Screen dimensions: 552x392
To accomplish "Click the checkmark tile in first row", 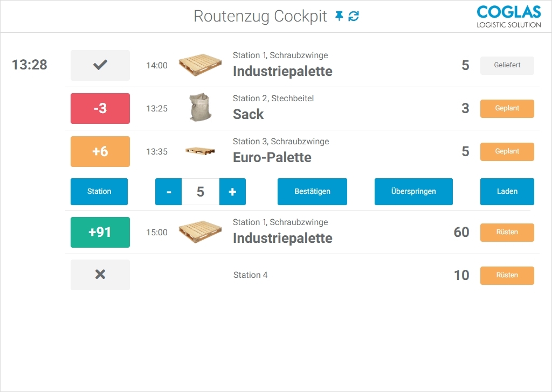I will (100, 65).
